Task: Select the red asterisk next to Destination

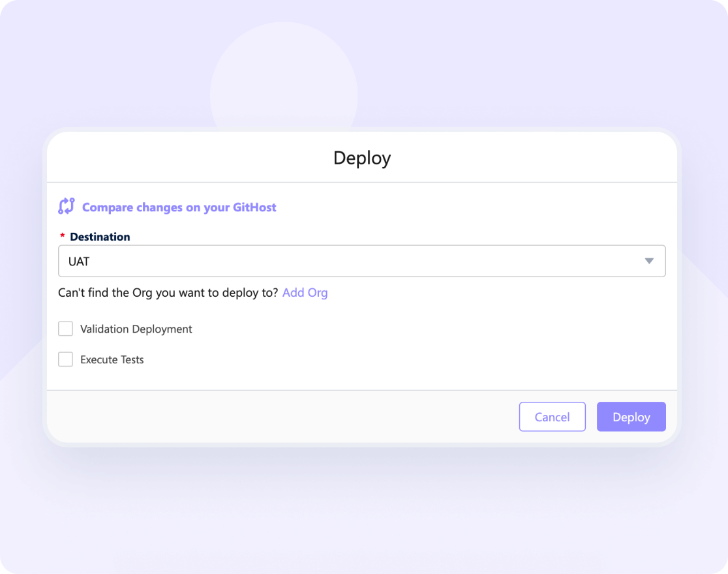Action: (61, 235)
